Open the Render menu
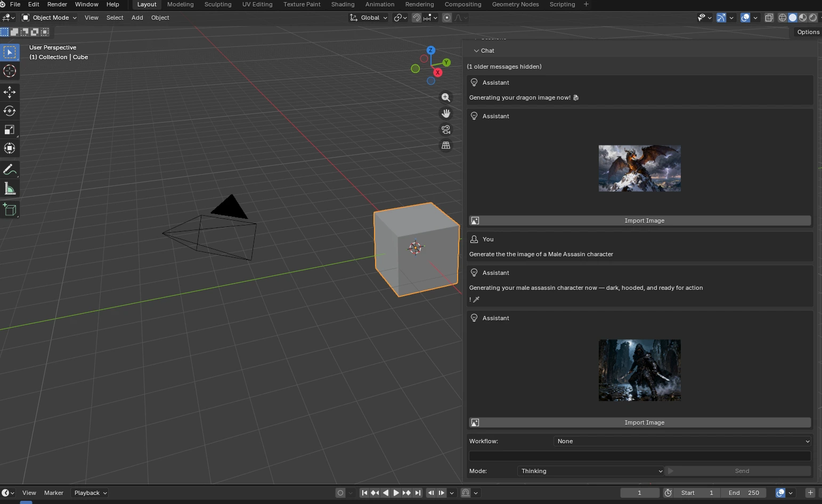The width and height of the screenshot is (822, 504). [x=57, y=4]
